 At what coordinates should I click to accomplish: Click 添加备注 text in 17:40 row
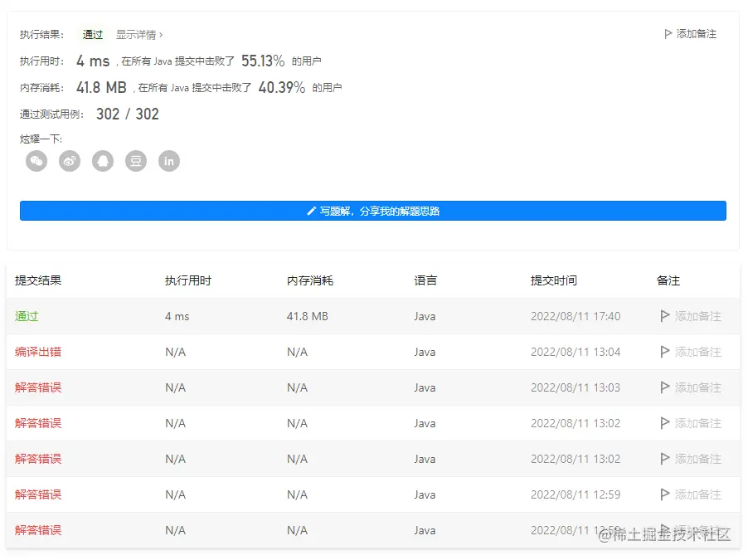pyautogui.click(x=698, y=316)
